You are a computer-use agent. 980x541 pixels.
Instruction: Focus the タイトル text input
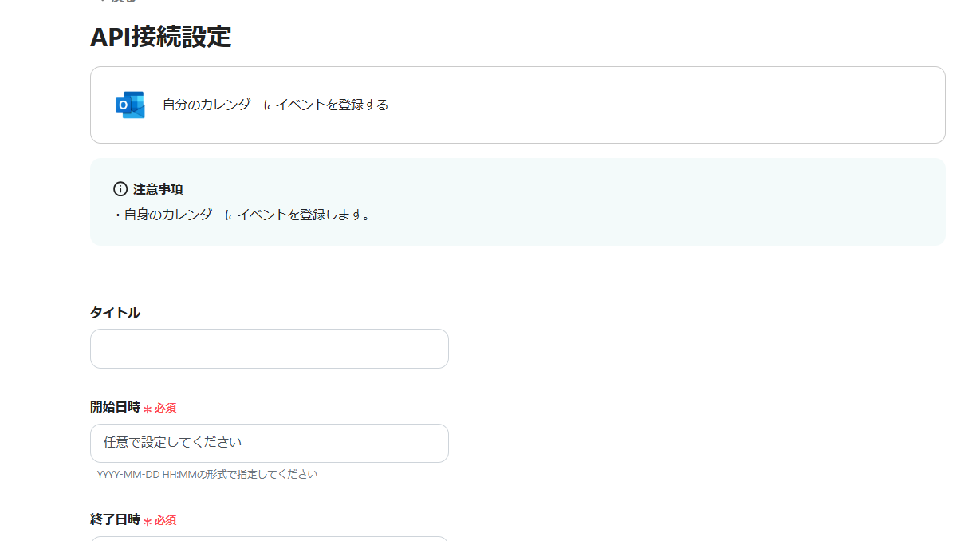tap(269, 349)
